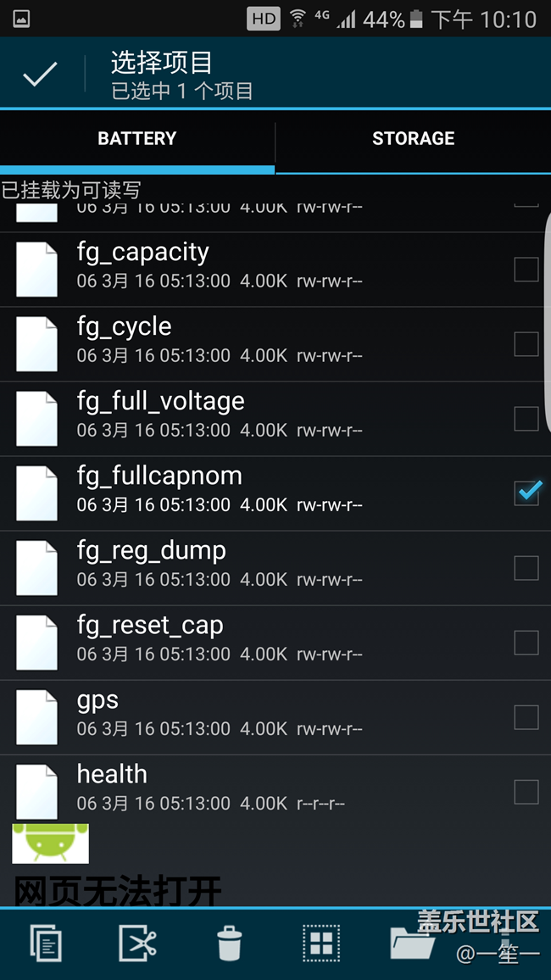551x980 pixels.
Task: Open the fg_cycle file entry
Action: (125, 327)
